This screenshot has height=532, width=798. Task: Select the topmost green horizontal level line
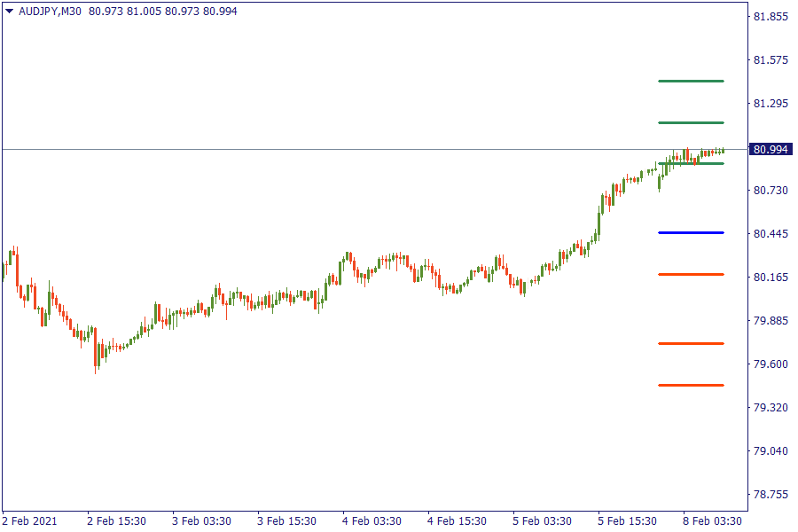(691, 81)
